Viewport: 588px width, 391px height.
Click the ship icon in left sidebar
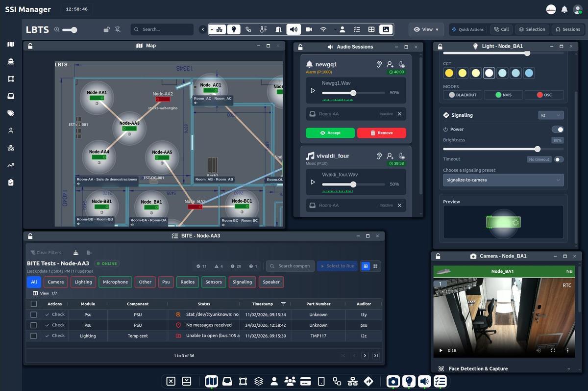tap(11, 62)
